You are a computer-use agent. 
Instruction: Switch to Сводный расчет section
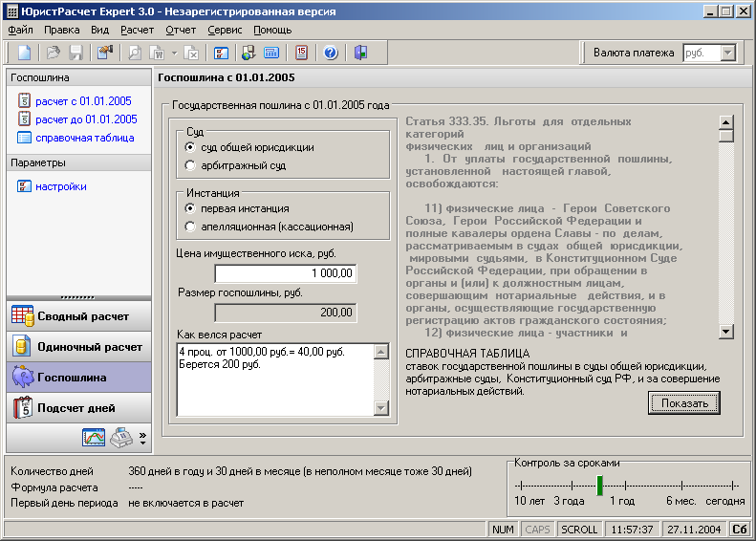78,316
